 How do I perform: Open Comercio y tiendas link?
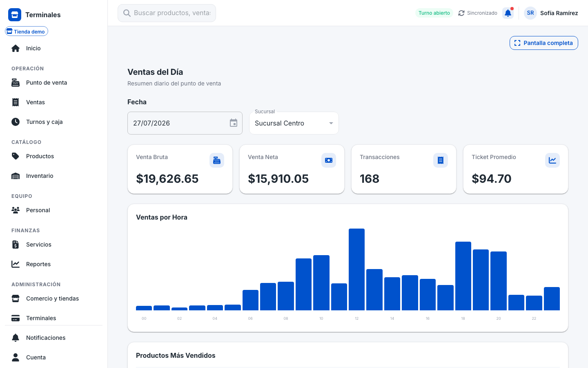tap(54, 298)
